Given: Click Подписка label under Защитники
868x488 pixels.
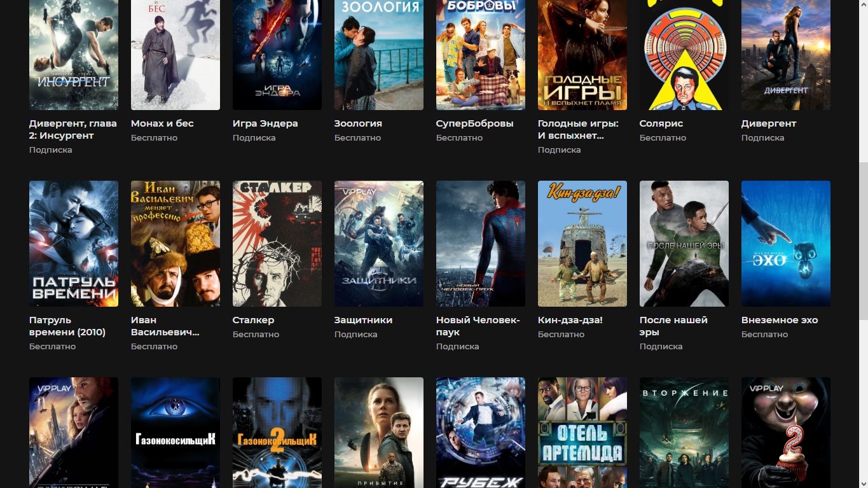Looking at the screenshot, I should (355, 335).
